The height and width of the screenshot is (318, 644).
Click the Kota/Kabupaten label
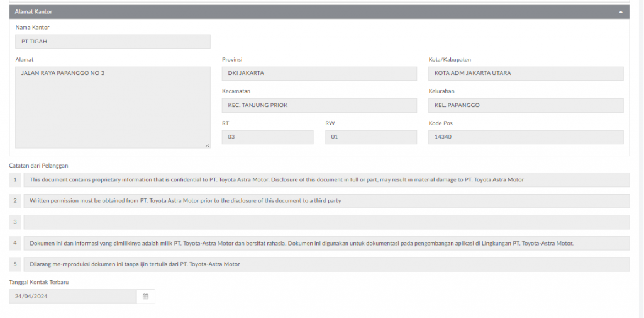tap(450, 60)
